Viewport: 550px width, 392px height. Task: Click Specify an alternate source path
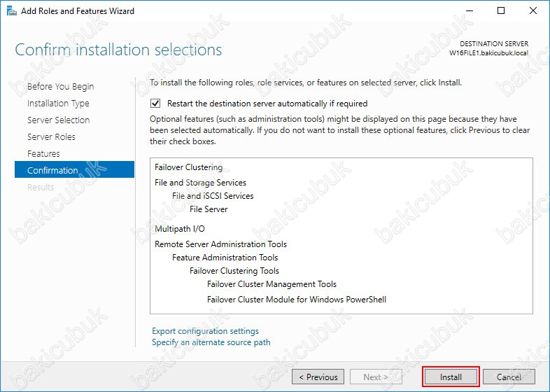coord(211,342)
